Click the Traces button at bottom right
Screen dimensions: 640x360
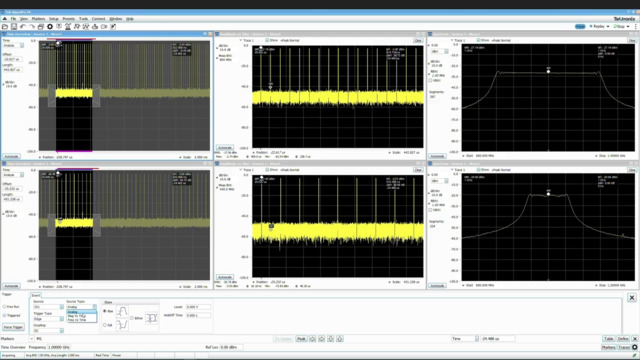tap(624, 347)
